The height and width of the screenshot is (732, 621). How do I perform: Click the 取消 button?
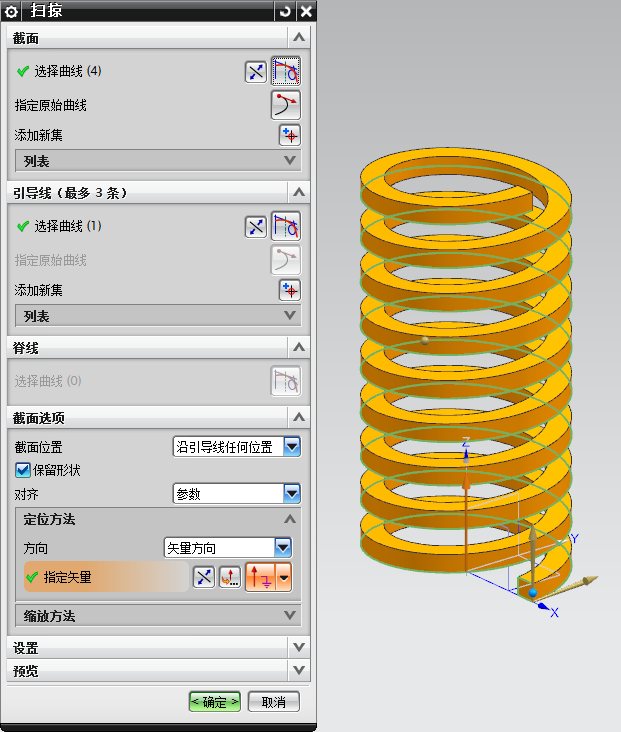[x=274, y=702]
